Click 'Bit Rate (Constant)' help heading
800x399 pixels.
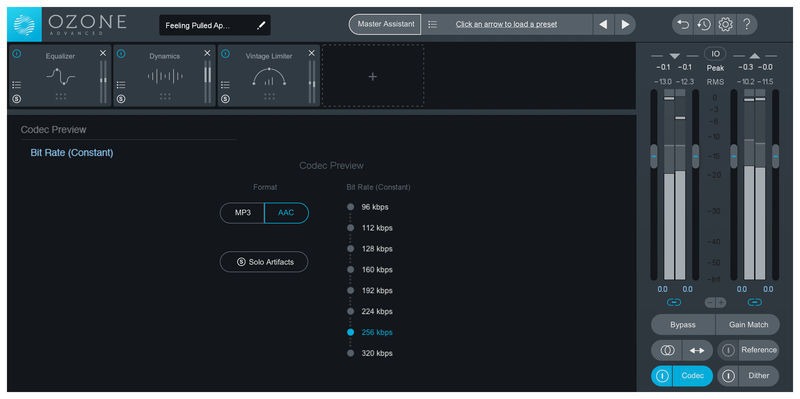[x=72, y=153]
